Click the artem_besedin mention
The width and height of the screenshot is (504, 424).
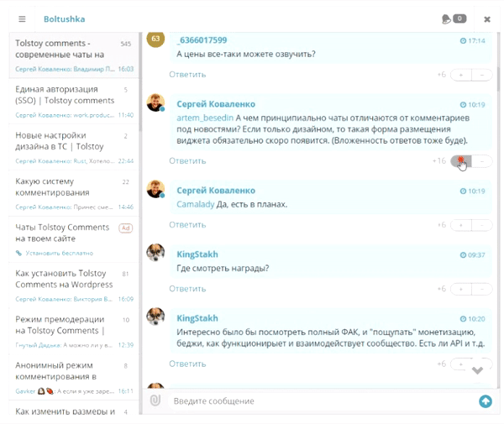tap(205, 118)
